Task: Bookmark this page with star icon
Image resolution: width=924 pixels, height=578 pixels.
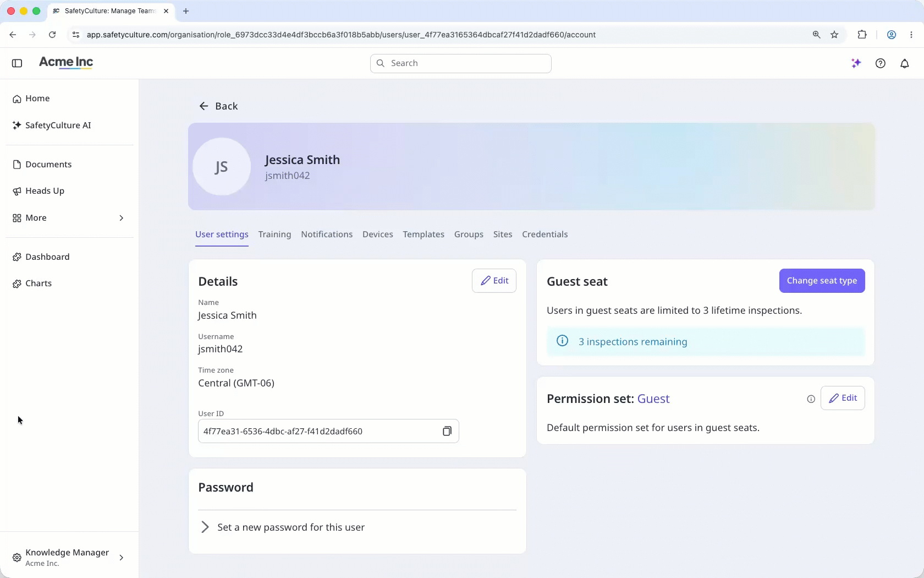Action: point(834,35)
